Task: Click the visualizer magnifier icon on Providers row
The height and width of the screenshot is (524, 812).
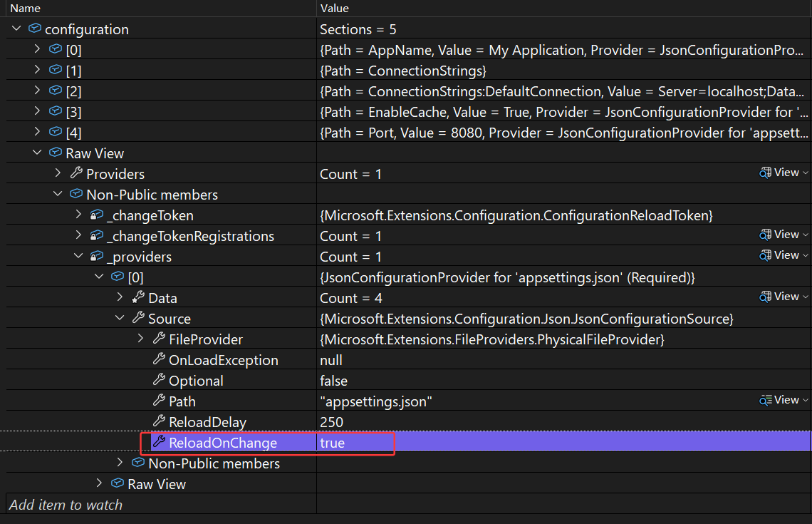Action: 766,173
